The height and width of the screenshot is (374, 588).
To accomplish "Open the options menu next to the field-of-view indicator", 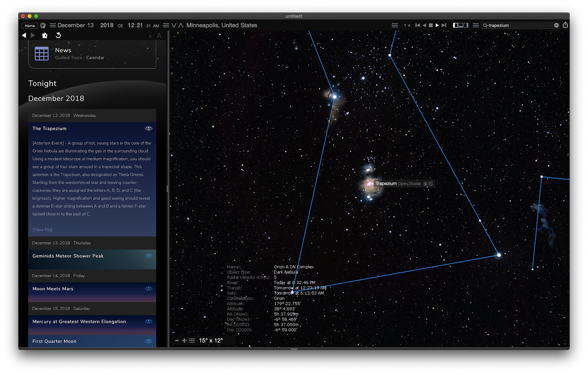I will [192, 340].
